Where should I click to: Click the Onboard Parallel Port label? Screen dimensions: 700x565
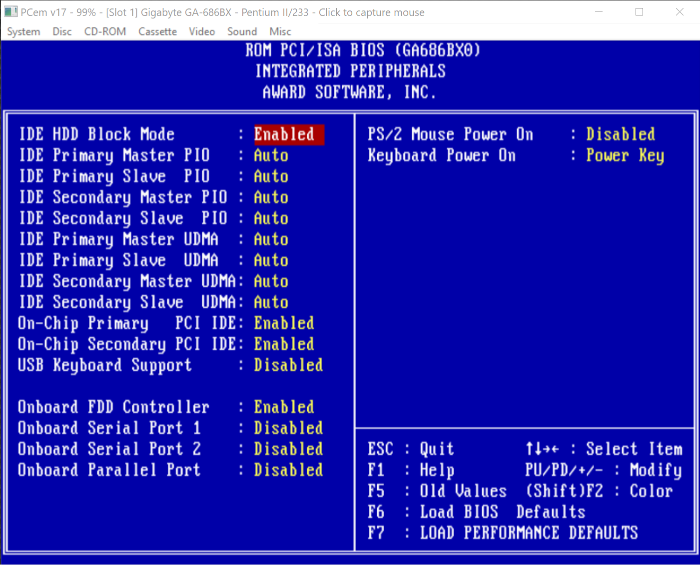[x=109, y=470]
